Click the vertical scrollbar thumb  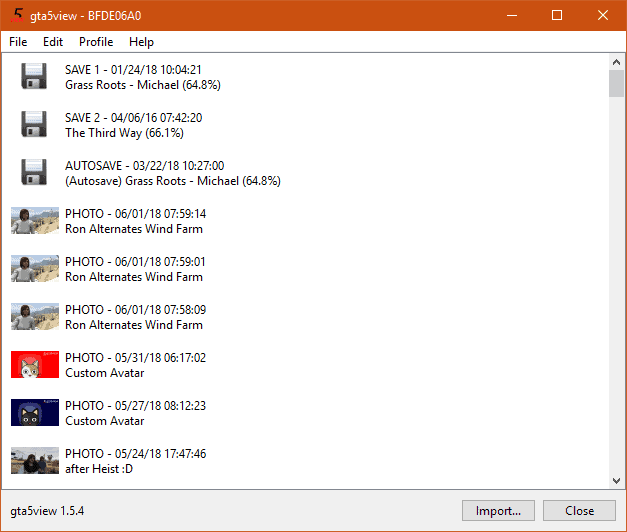616,83
